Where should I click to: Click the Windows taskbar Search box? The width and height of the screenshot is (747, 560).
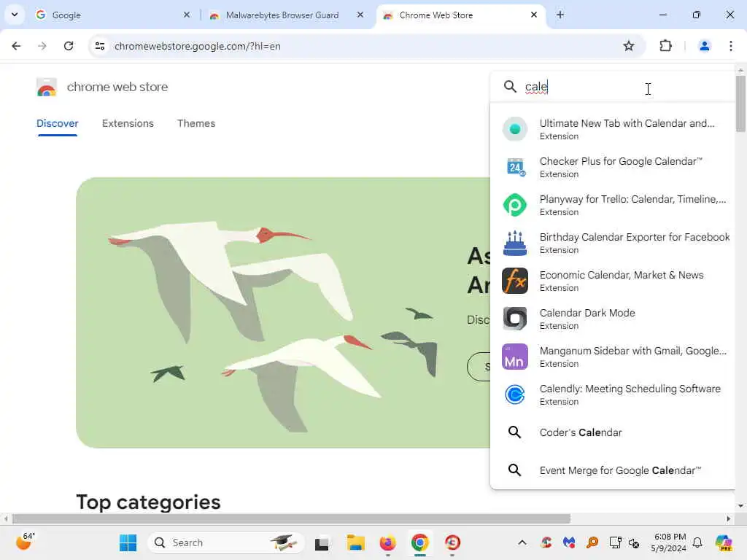point(226,542)
